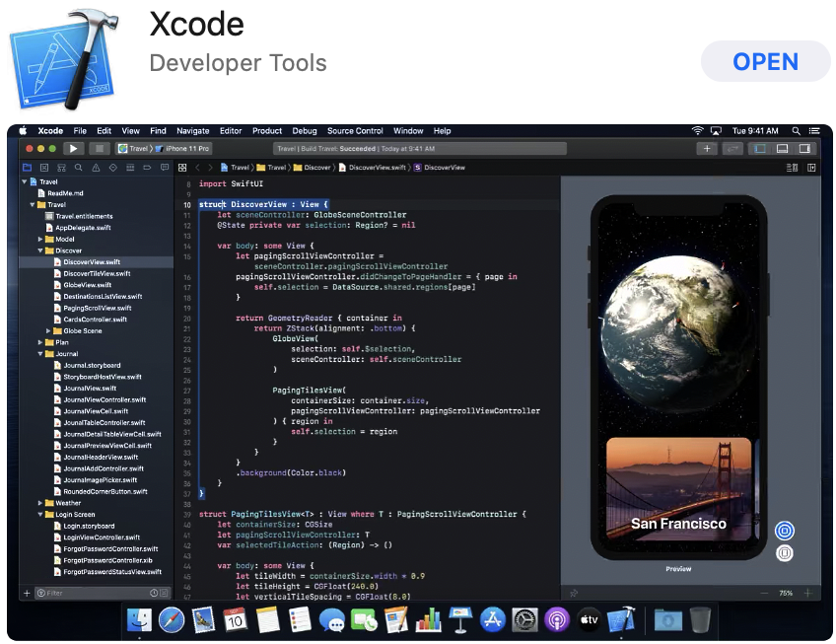Screen dimensions: 836x644
Task: Open the File menu
Action: pos(80,131)
